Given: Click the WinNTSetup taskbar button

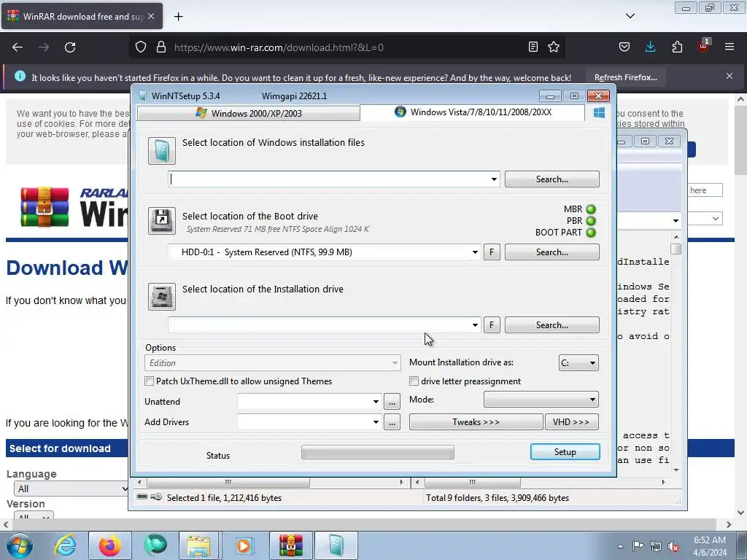Looking at the screenshot, I should pos(336,545).
